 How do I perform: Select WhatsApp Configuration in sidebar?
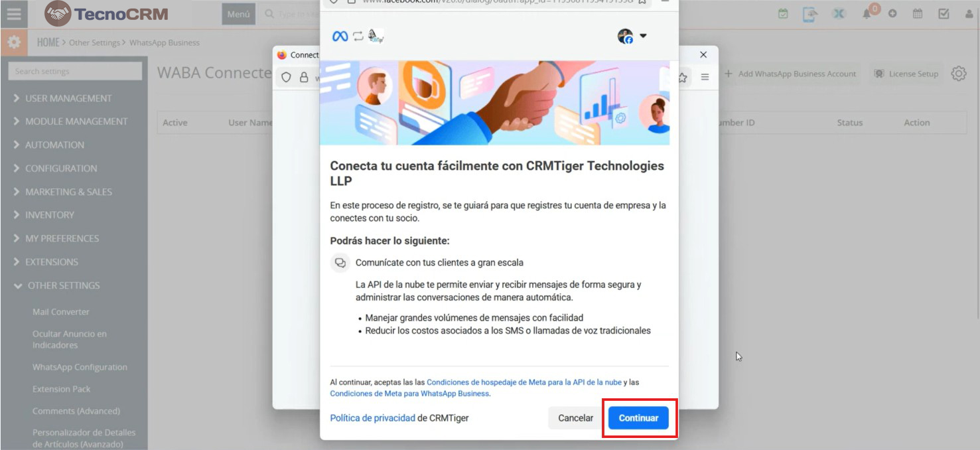click(x=80, y=367)
